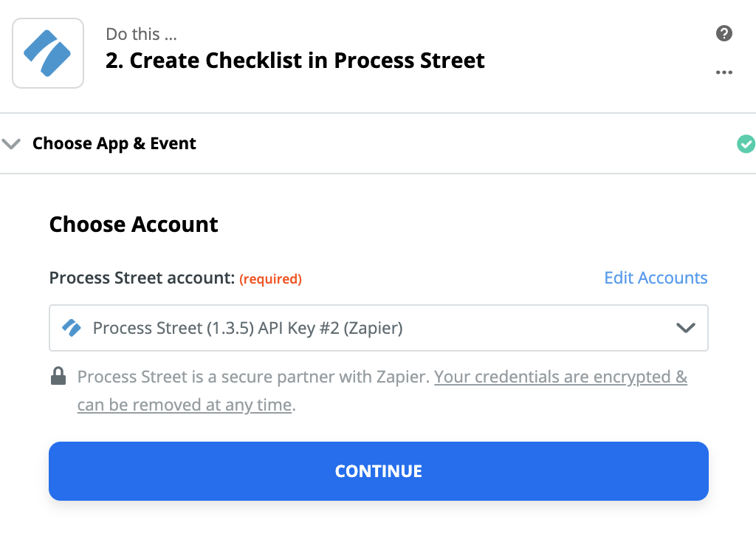Click the 'Process Street account:' field label
The image size is (756, 548).
pyautogui.click(x=141, y=278)
